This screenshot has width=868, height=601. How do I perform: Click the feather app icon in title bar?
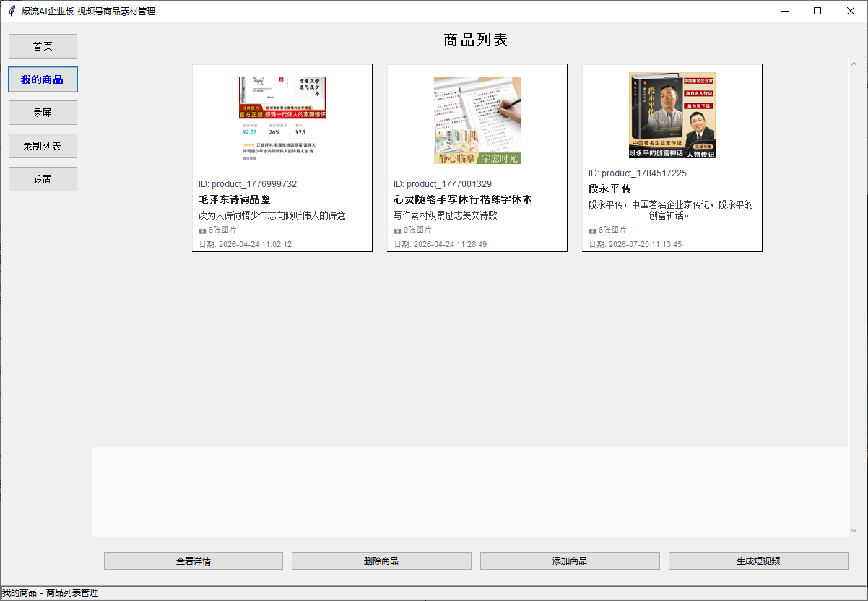(x=12, y=11)
